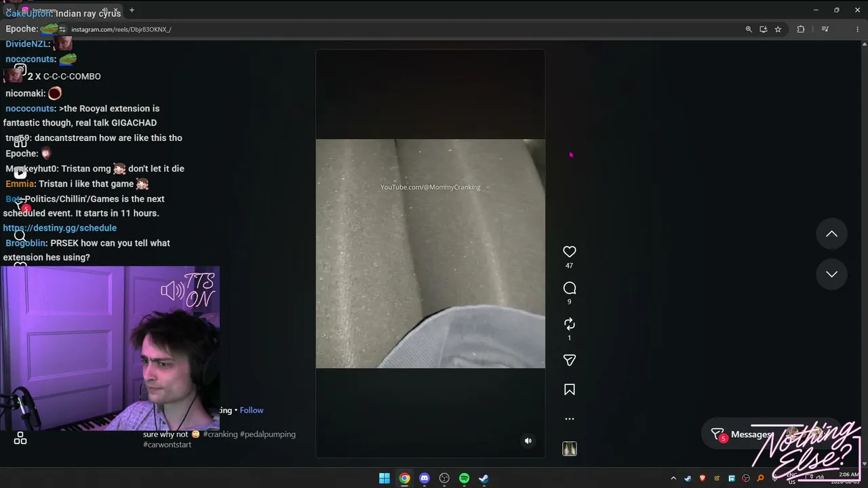
Task: Open a new browser tab with the plus button
Action: 132,10
